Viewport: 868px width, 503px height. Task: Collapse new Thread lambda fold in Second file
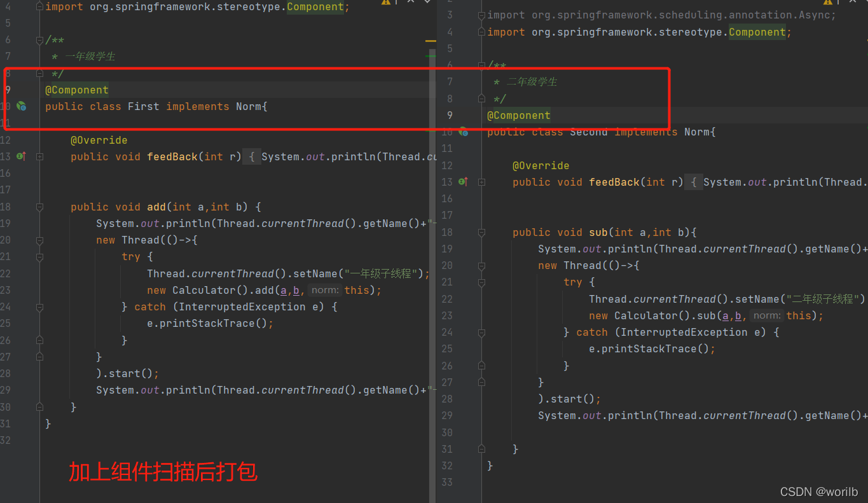coord(481,266)
